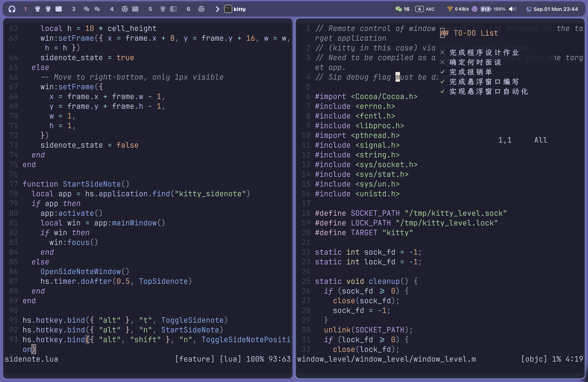Click the moon night-mode icon
This screenshot has width=588, height=382.
pos(529,9)
